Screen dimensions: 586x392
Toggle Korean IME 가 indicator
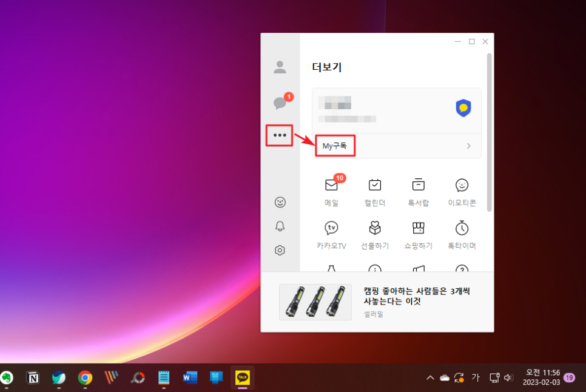pos(476,378)
